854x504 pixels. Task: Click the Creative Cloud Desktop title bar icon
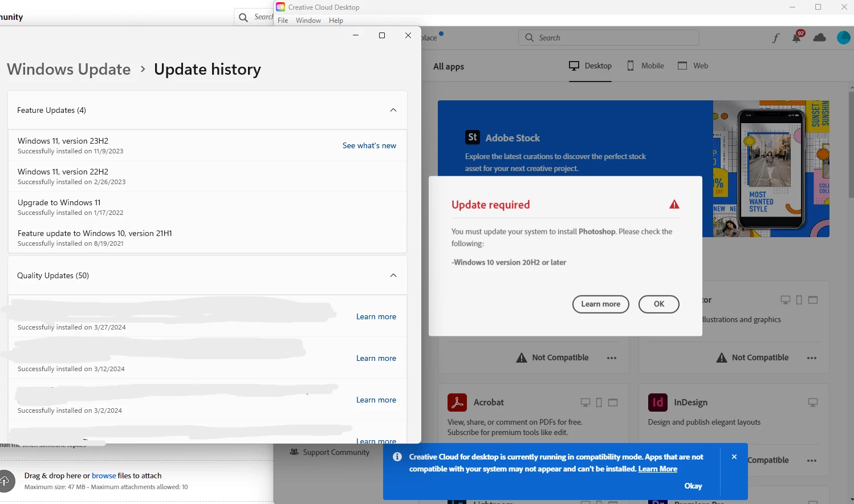tap(280, 7)
